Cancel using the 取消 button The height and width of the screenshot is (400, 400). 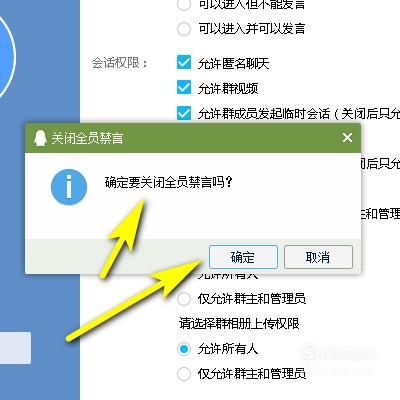[x=318, y=257]
